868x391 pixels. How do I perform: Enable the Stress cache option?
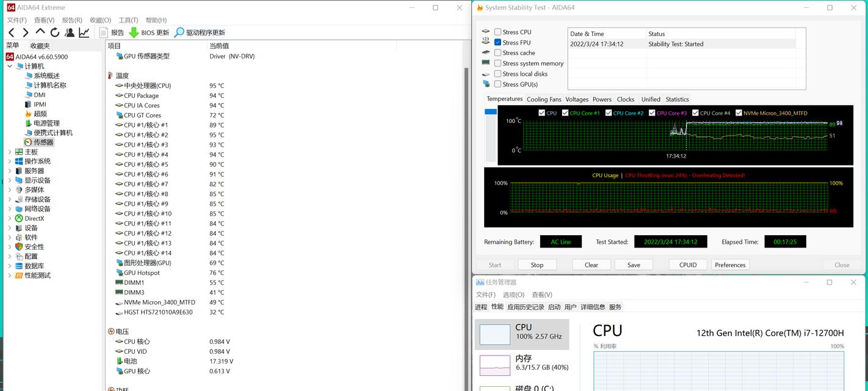pyautogui.click(x=497, y=53)
